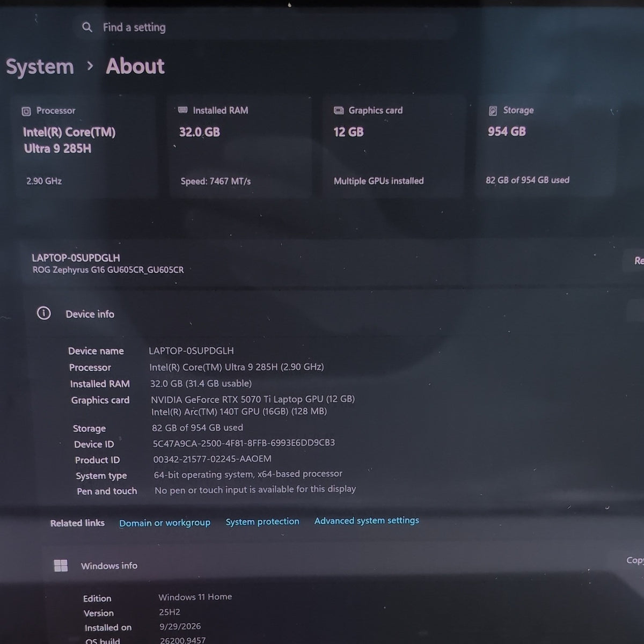Select the Product ID value 00342-21577-02245-AAOEM
The image size is (644, 644).
tap(212, 459)
